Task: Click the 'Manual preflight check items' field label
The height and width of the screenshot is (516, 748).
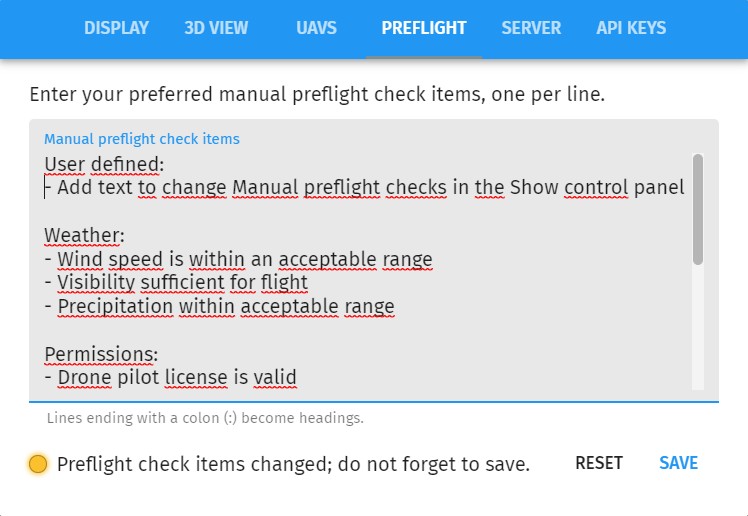Action: point(141,139)
